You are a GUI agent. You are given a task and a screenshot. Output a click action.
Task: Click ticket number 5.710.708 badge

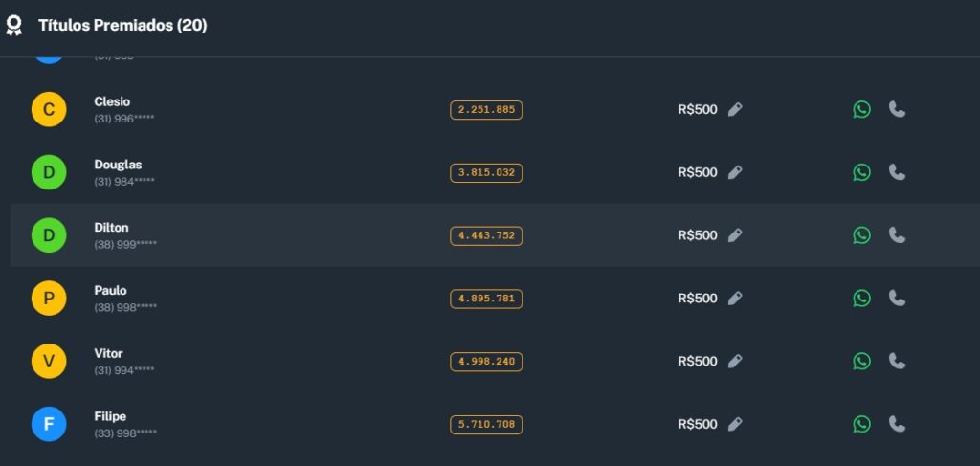486,425
